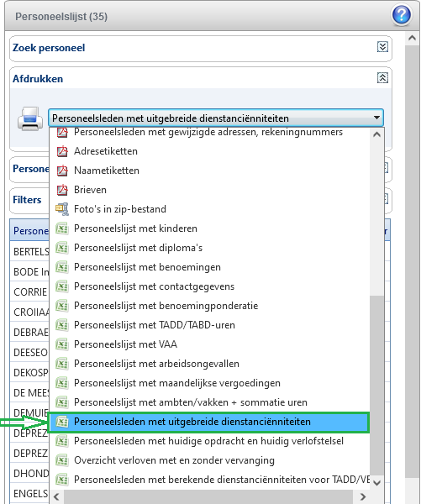The image size is (421, 504).
Task: Pick Personeelslijst met maandelijkse vergoedingen
Action: click(x=177, y=383)
